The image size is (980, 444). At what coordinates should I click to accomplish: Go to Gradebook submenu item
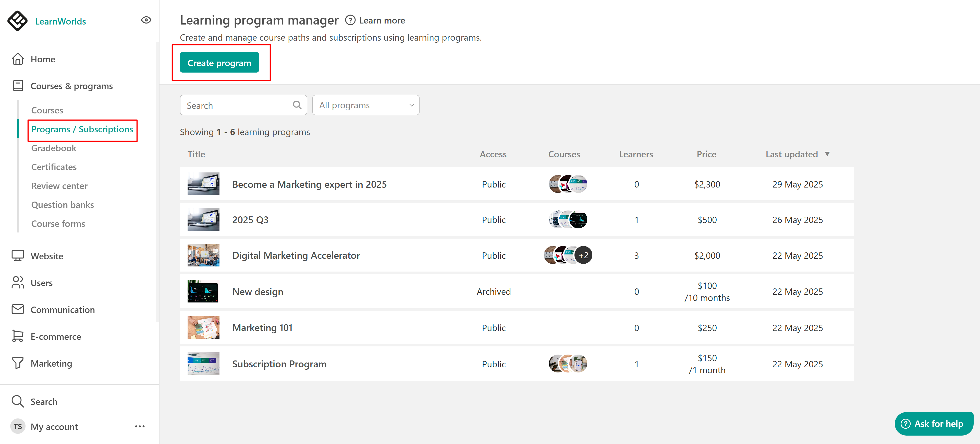[x=54, y=148]
